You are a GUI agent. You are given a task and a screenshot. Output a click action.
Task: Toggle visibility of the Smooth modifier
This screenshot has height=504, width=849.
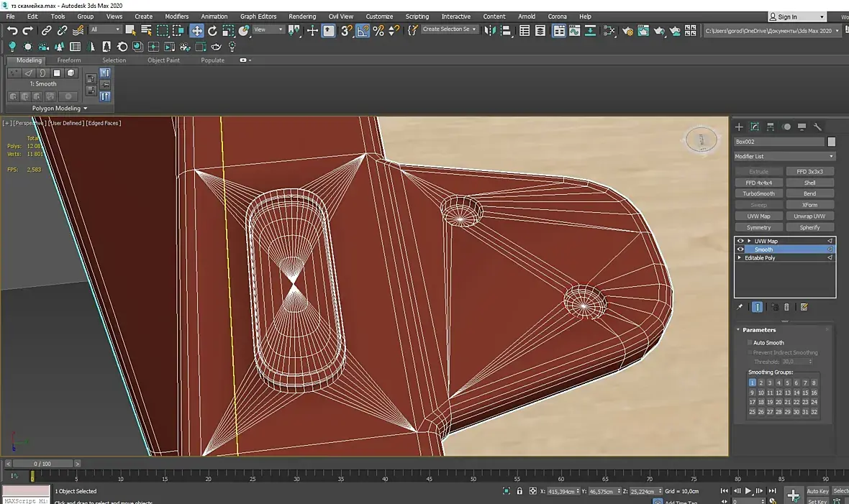(740, 249)
